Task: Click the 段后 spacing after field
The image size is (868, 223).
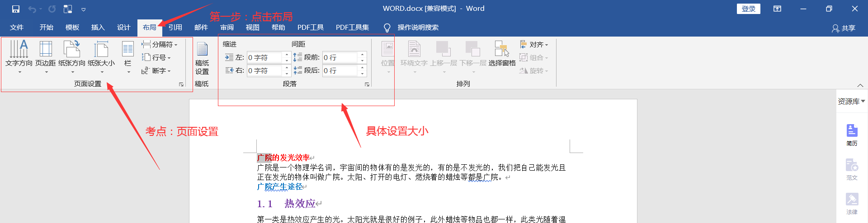Action: coord(340,70)
